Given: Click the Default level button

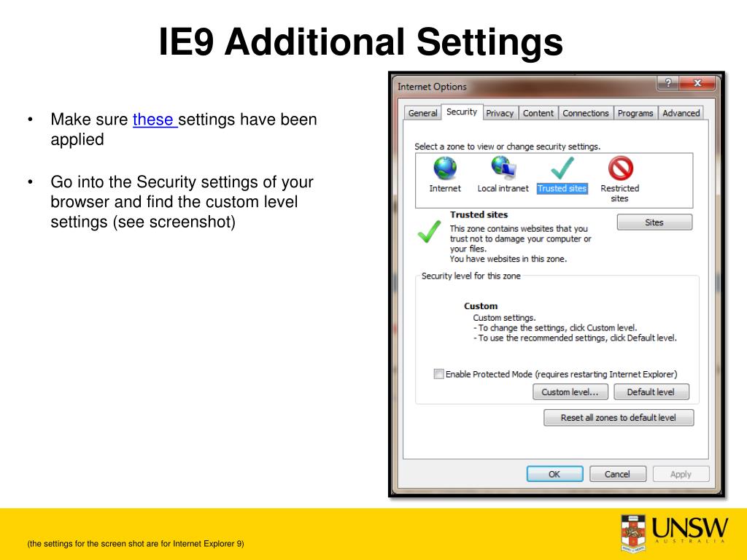Looking at the screenshot, I should 651,392.
